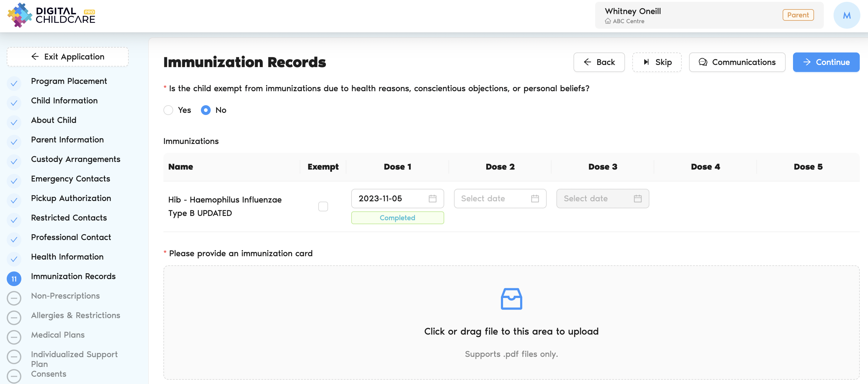This screenshot has width=868, height=384.
Task: Go to Health Information step
Action: (67, 257)
